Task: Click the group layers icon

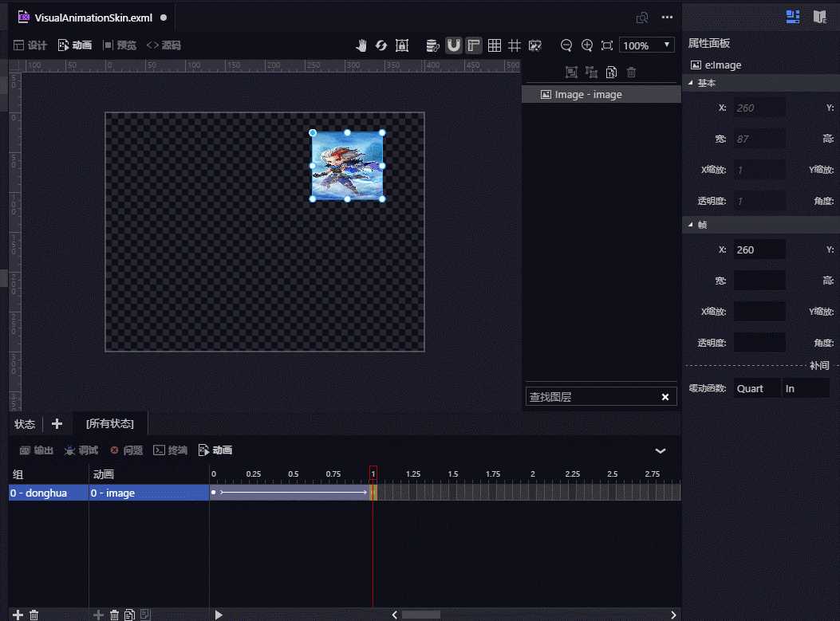Action: pos(571,73)
